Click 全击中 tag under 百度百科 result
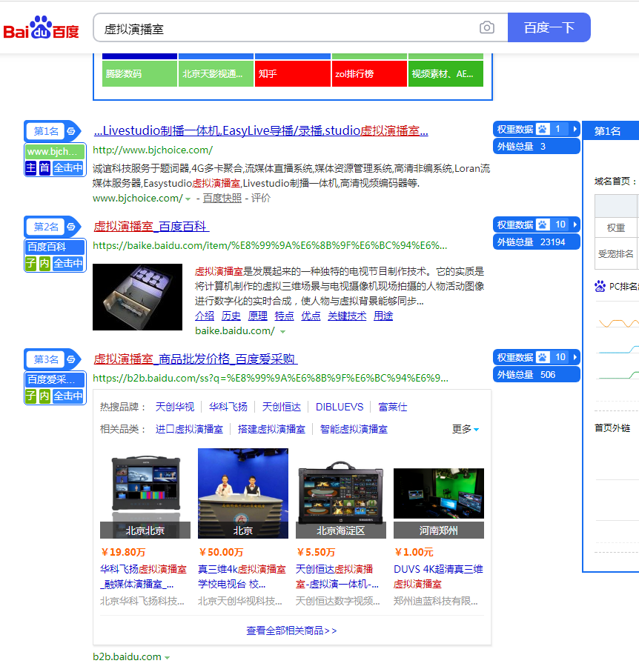The width and height of the screenshot is (639, 672). 68,263
